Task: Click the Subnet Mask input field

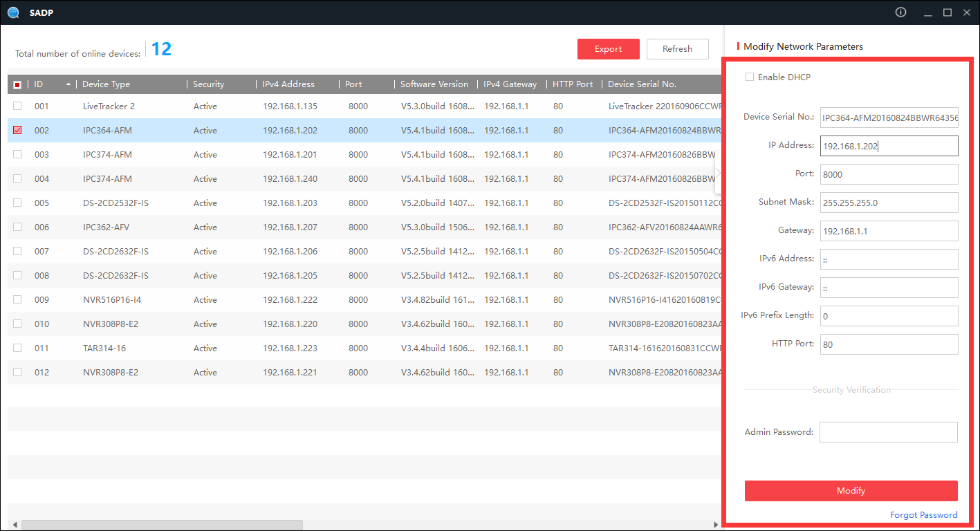Action: [889, 203]
